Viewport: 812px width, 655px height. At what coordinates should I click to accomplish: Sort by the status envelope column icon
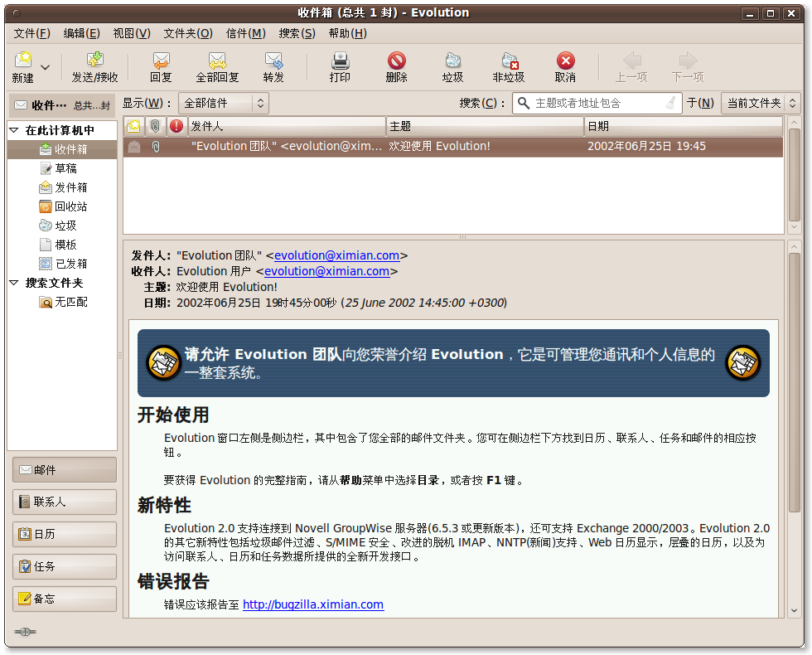click(133, 126)
